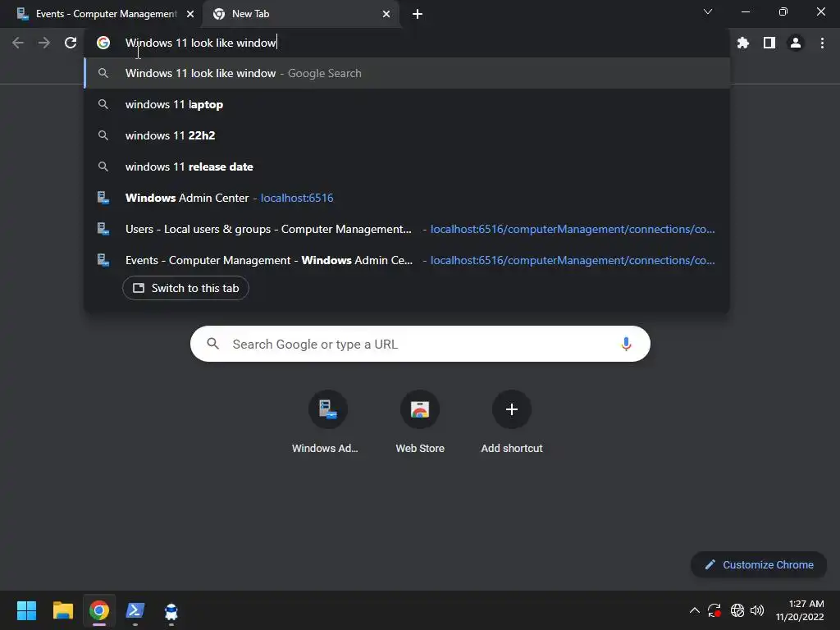Select the 'Windows 11 look like window' Google Search suggestion
This screenshot has height=630, width=840.
coord(407,73)
